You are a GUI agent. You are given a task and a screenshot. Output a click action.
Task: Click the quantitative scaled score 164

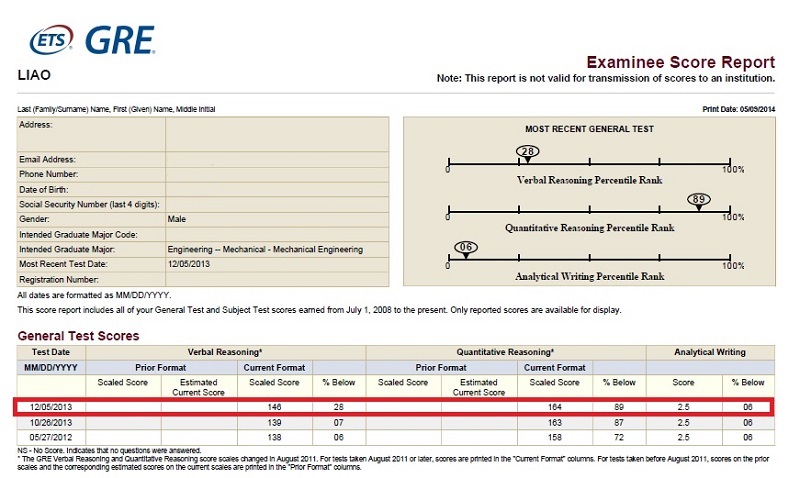[555, 407]
